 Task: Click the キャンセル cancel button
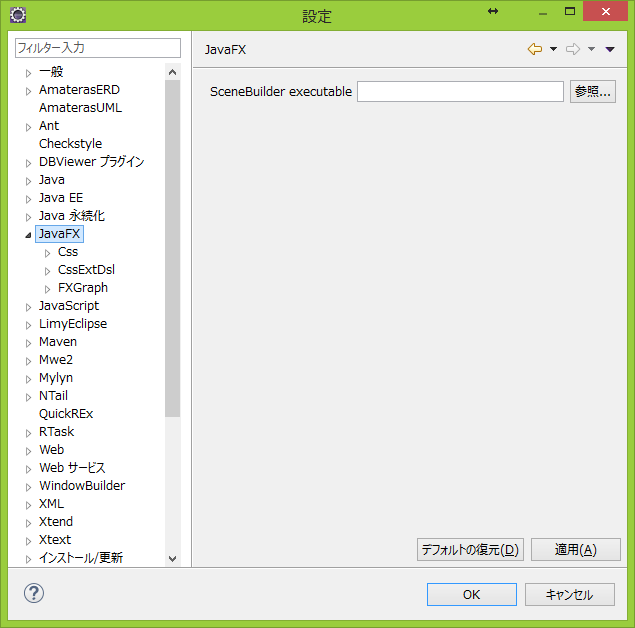pyautogui.click(x=569, y=594)
